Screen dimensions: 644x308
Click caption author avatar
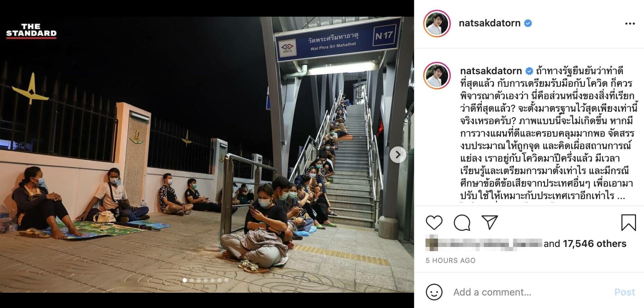pyautogui.click(x=437, y=76)
